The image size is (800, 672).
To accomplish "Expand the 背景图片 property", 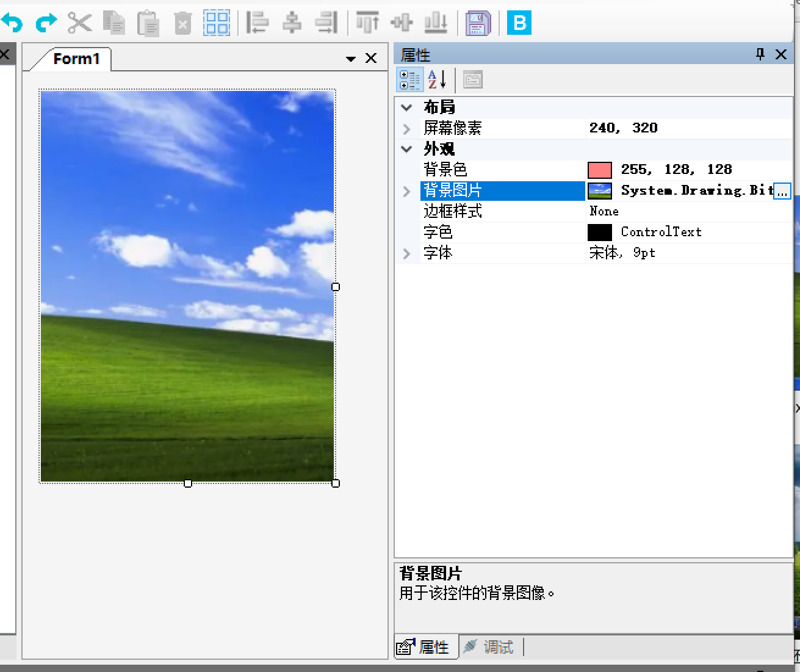I will point(407,191).
